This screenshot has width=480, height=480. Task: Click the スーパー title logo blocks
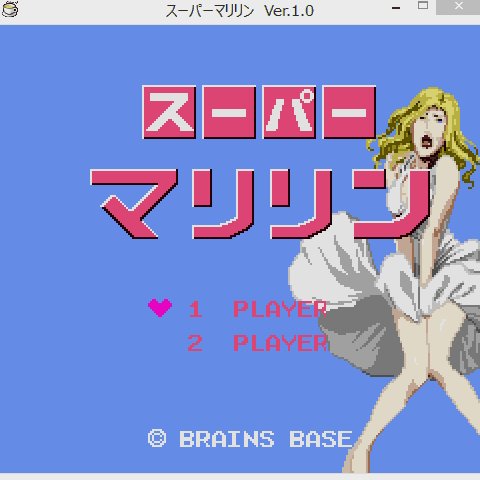tap(259, 112)
